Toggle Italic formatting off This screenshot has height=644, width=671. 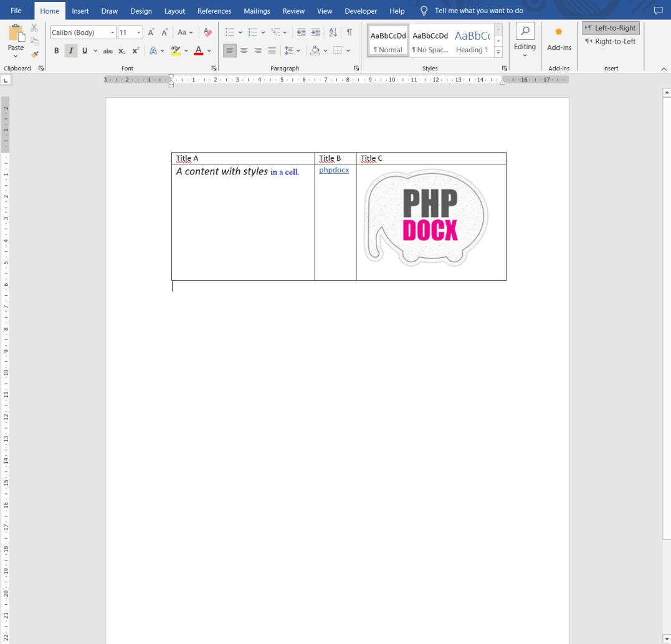coord(70,51)
